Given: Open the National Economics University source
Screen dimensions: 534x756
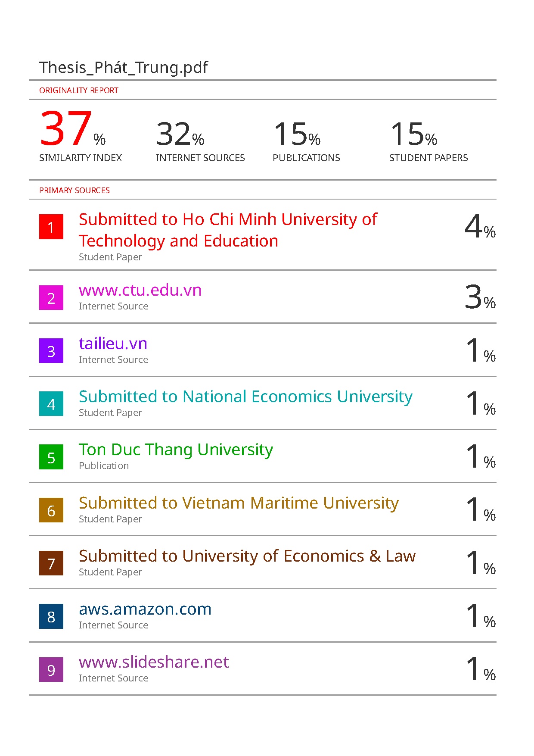Looking at the screenshot, I should coord(245,397).
